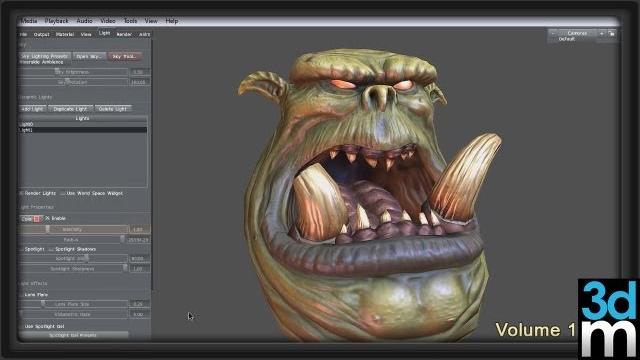Adjust the Sky Brightness slider
Image resolution: width=640 pixels, height=360 pixels.
[x=73, y=72]
